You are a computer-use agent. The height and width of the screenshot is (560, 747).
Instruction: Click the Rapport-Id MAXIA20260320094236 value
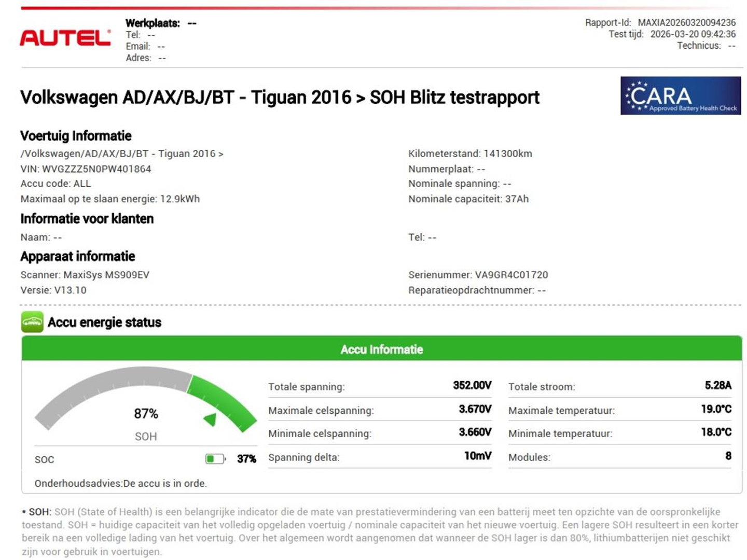click(686, 23)
